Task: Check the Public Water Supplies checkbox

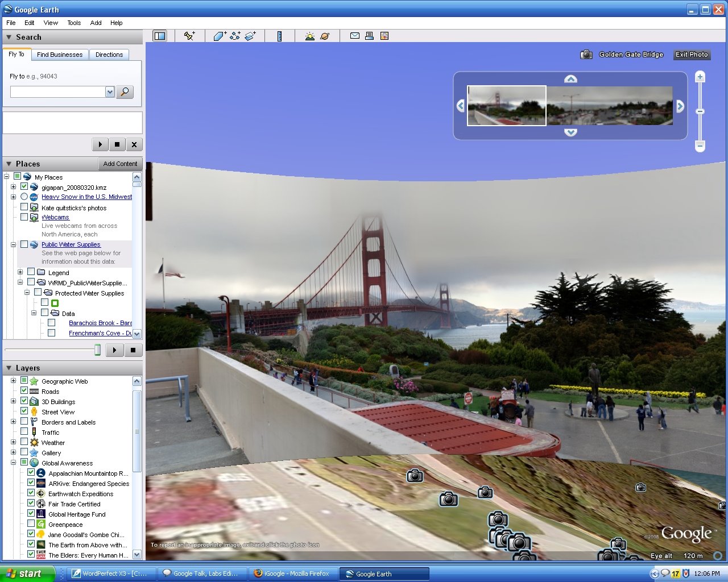Action: pyautogui.click(x=24, y=244)
